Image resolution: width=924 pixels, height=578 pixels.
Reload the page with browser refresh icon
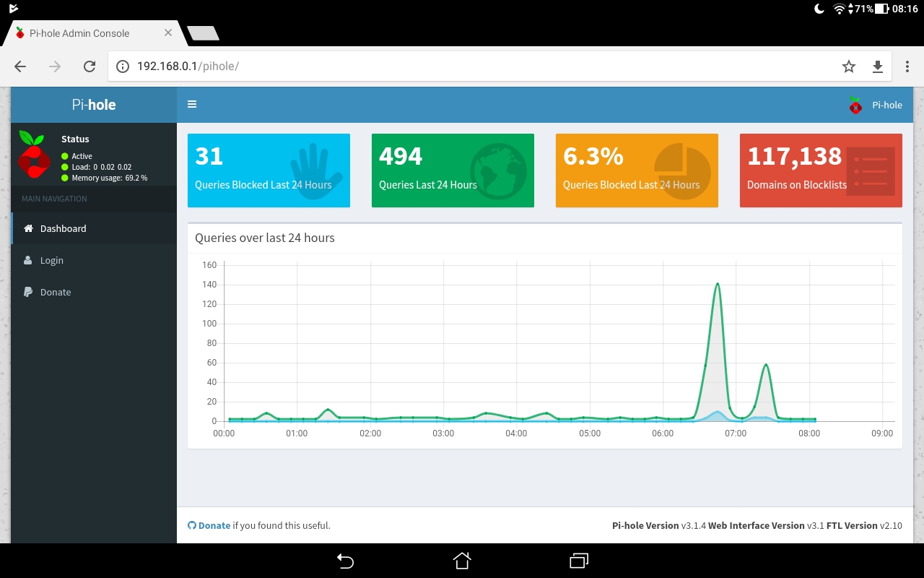coord(90,66)
